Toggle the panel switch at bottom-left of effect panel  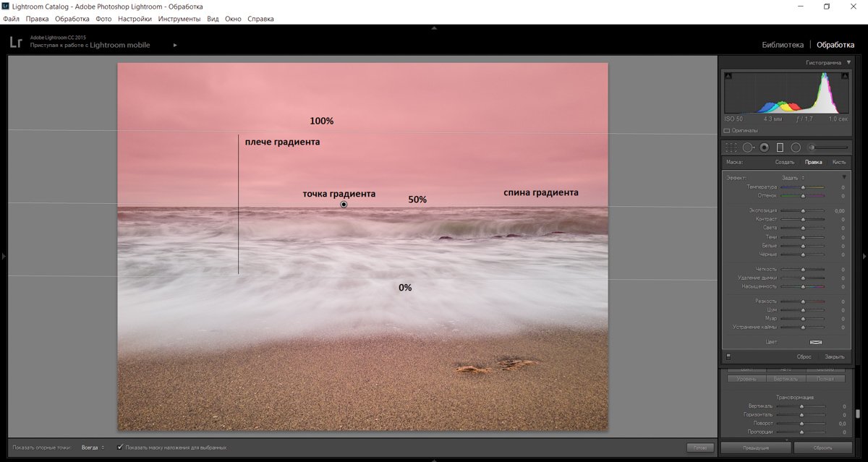(728, 356)
